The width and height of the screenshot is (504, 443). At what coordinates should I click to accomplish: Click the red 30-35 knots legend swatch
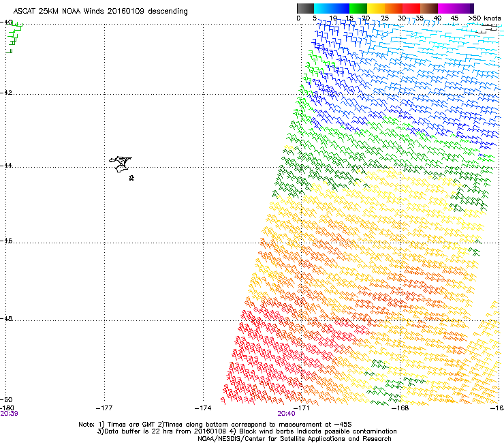[411, 8]
